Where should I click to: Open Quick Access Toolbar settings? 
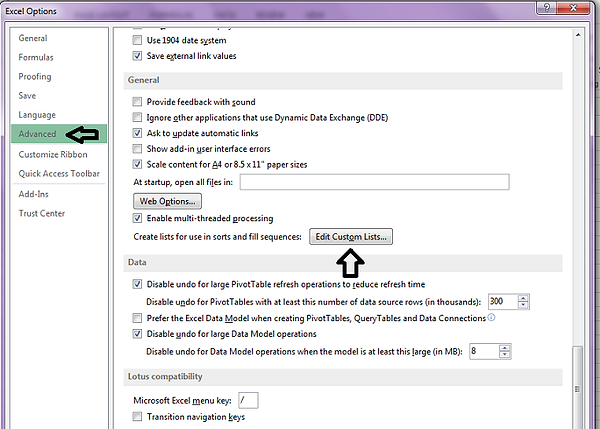[59, 174]
